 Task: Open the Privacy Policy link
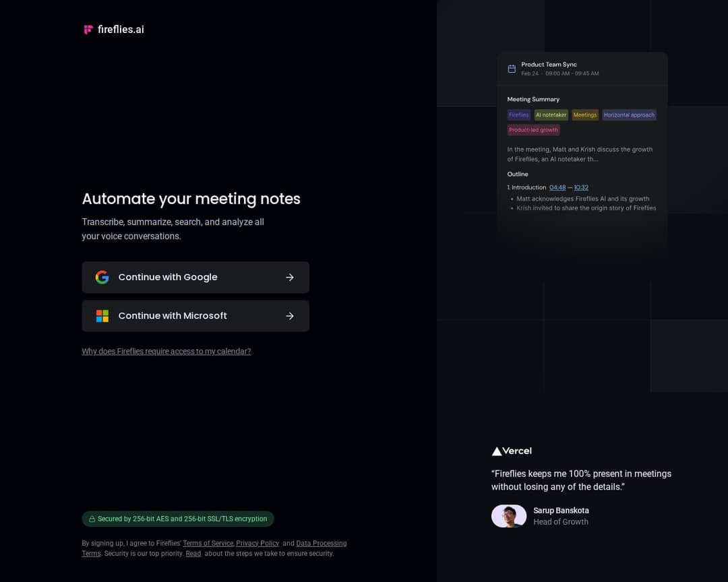[x=257, y=544]
